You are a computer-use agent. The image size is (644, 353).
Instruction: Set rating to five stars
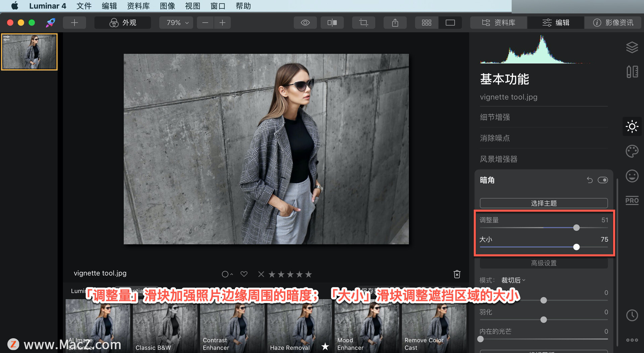point(309,274)
